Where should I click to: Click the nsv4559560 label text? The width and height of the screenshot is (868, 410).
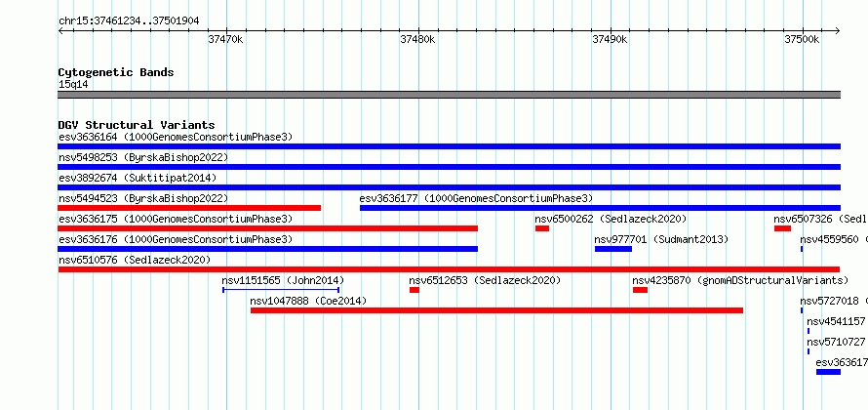click(x=834, y=239)
